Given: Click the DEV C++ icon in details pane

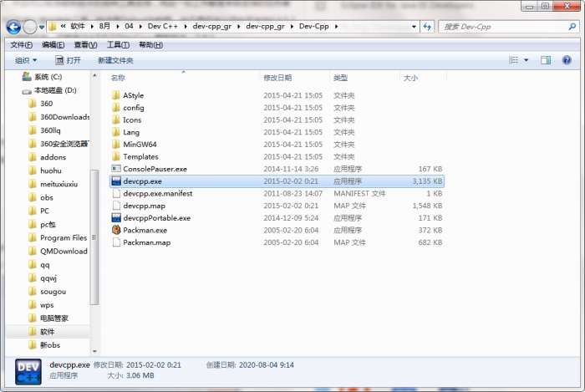Looking at the screenshot, I should tap(28, 372).
